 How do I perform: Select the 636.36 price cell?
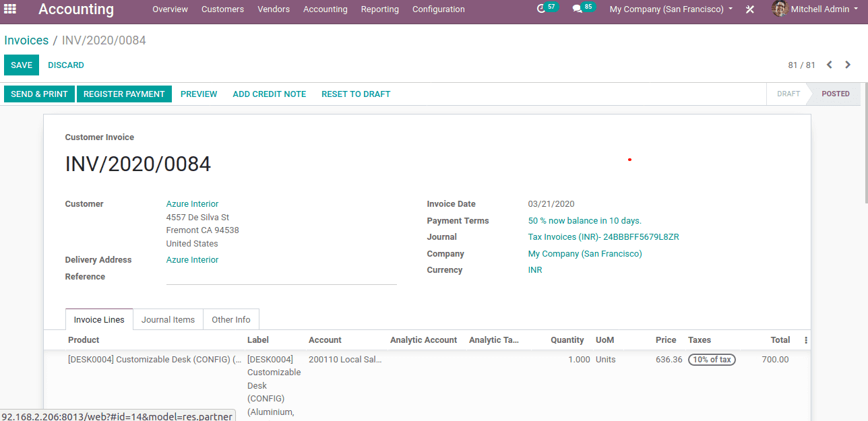coord(669,360)
